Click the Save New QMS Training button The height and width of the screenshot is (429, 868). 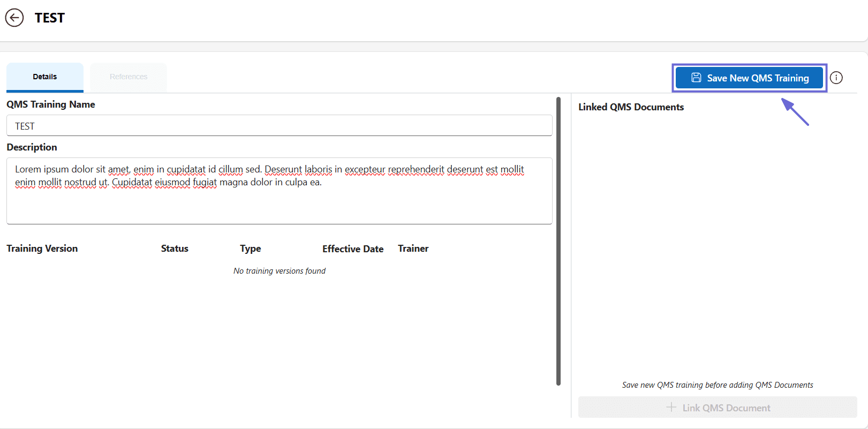749,78
